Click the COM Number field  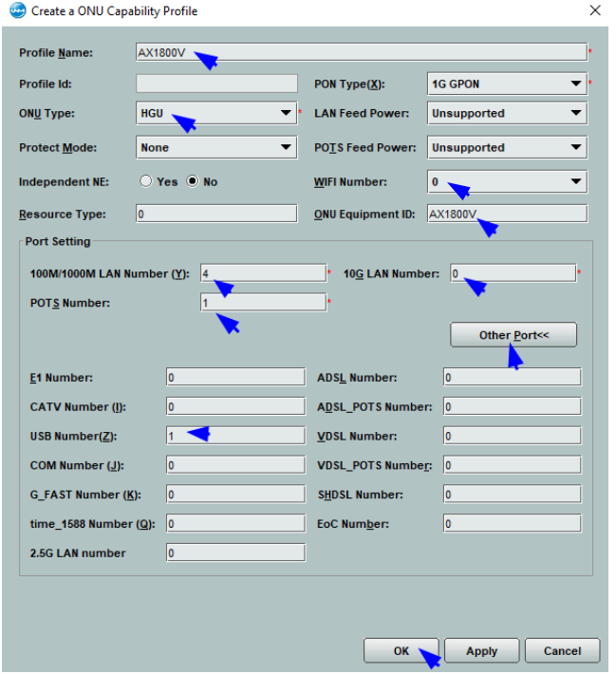tap(236, 464)
